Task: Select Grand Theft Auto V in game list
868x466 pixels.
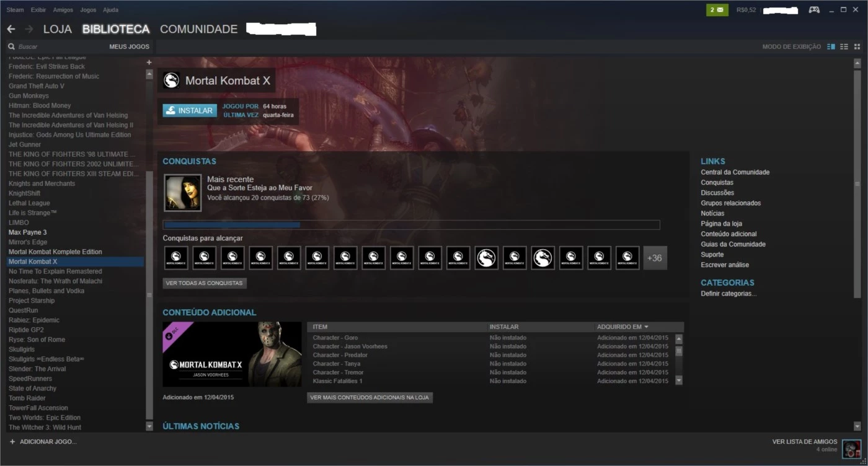Action: pyautogui.click(x=76, y=86)
